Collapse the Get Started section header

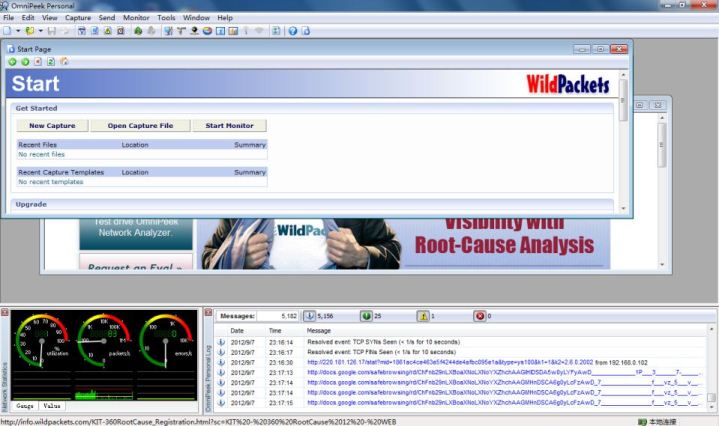coord(312,108)
